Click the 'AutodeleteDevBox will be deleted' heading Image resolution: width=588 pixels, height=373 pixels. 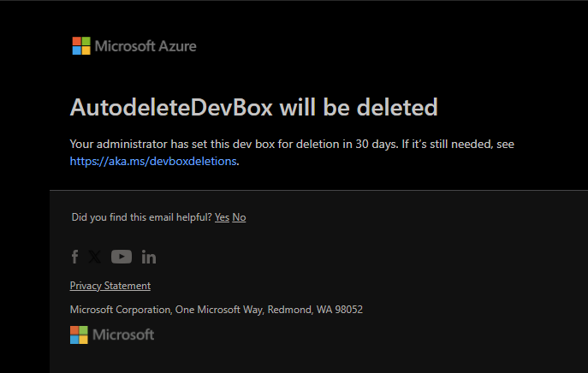pos(254,107)
